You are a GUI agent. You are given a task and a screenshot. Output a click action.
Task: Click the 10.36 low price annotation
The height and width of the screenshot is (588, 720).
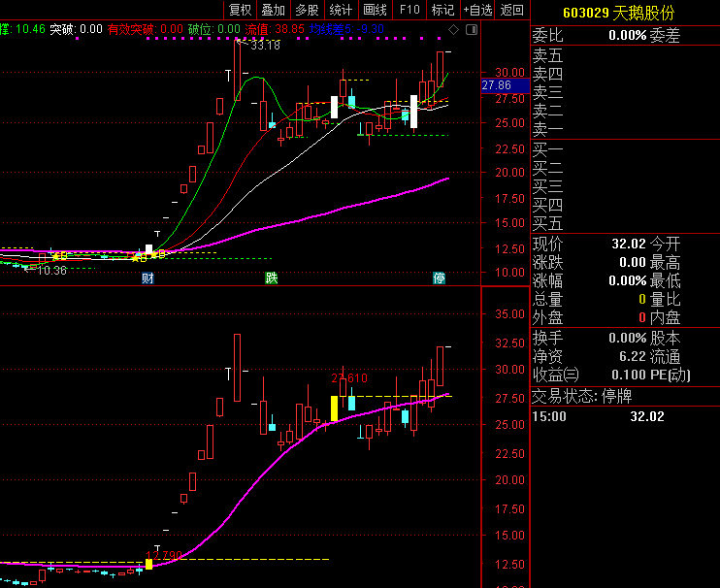tap(51, 271)
